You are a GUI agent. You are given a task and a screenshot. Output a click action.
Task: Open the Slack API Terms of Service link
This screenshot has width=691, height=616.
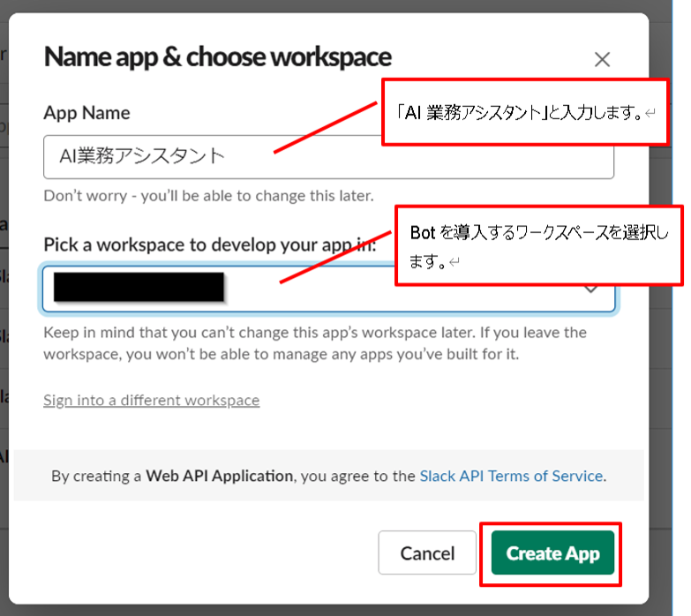point(511,476)
